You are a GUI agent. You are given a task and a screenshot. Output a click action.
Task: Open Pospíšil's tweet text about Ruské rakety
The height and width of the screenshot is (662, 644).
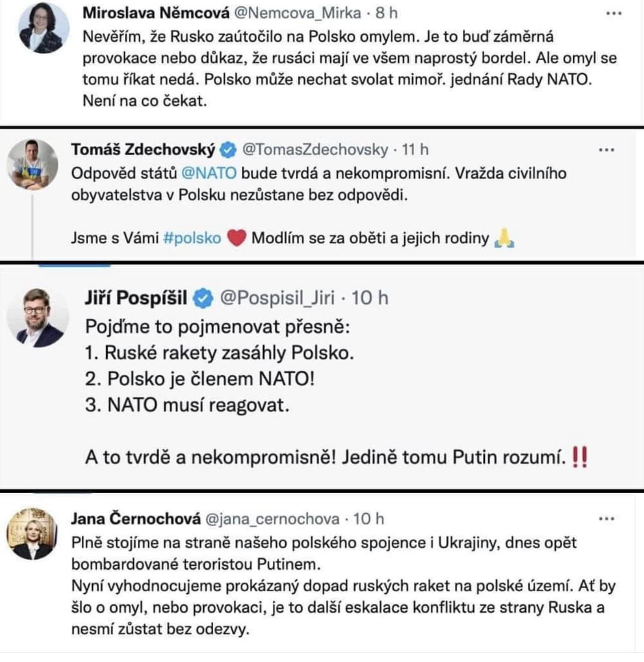[x=220, y=353]
